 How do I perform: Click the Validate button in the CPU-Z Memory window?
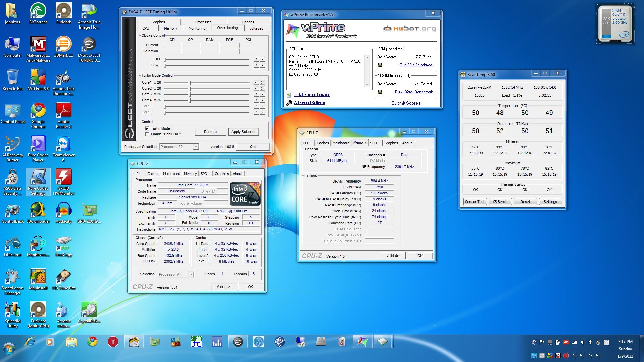393,256
